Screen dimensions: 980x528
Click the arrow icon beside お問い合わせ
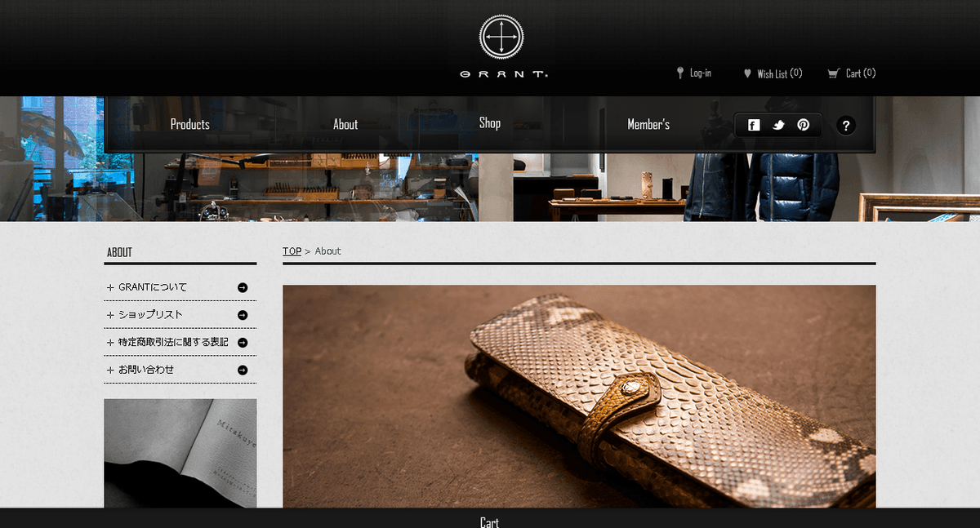[x=243, y=370]
